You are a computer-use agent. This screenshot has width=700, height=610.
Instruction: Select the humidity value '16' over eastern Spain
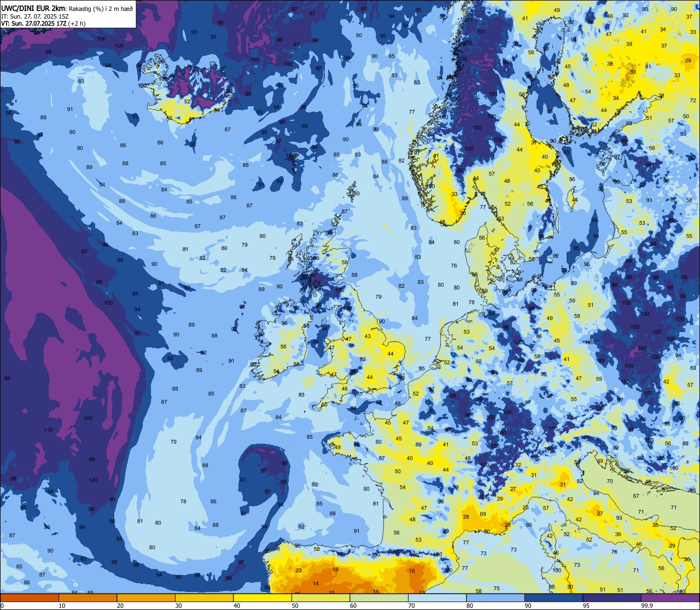click(412, 571)
